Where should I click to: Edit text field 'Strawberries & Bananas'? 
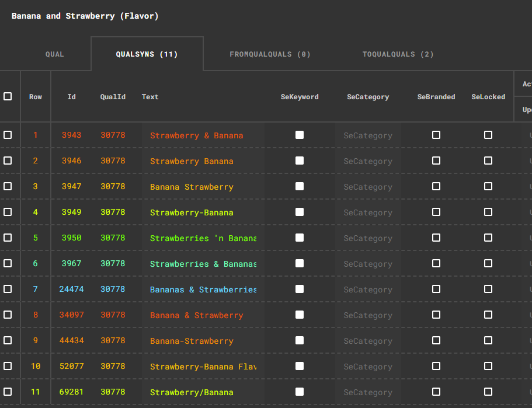203,264
